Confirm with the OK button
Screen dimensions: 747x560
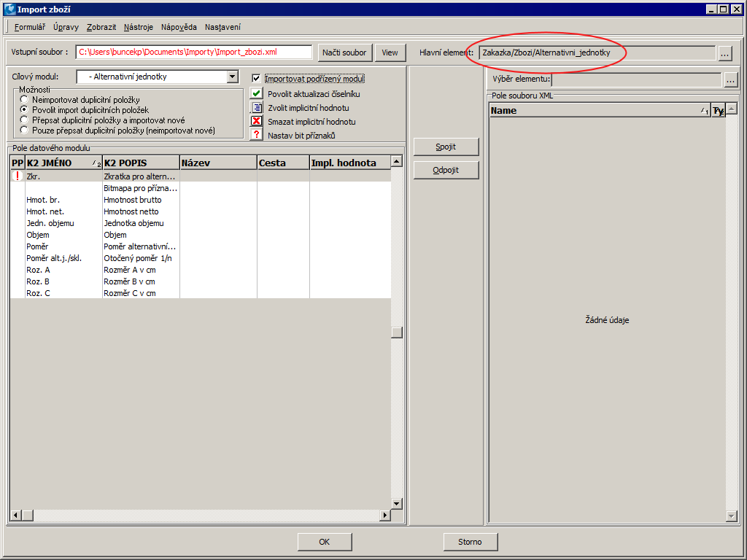[325, 542]
